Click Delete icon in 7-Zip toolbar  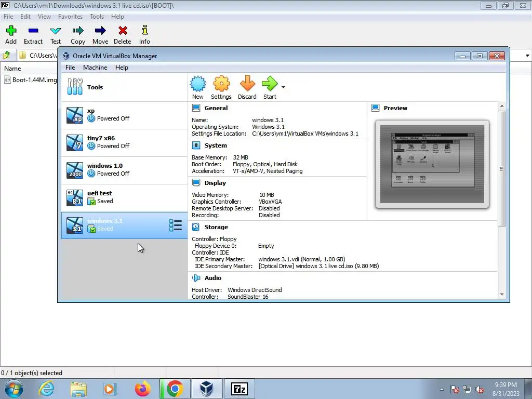123,35
